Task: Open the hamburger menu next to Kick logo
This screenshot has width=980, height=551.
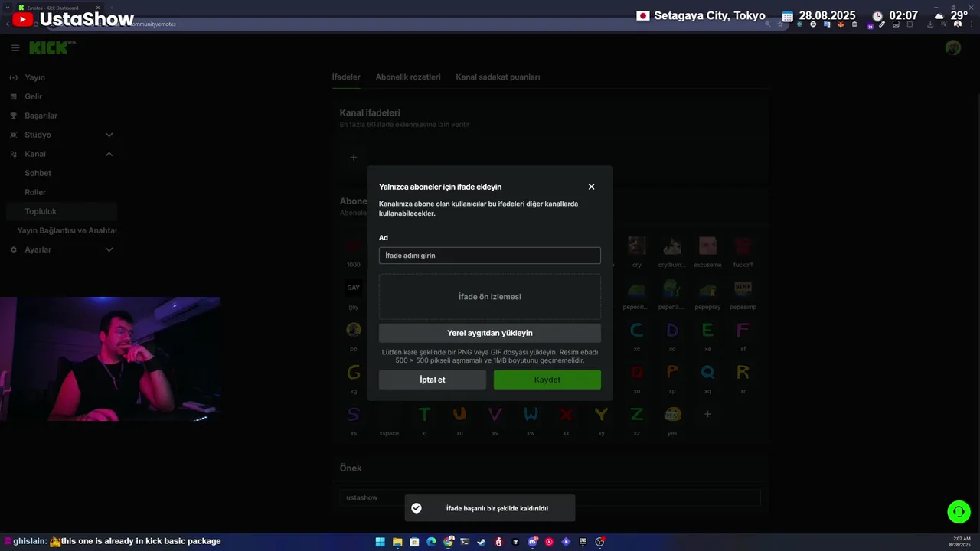Action: [15, 48]
